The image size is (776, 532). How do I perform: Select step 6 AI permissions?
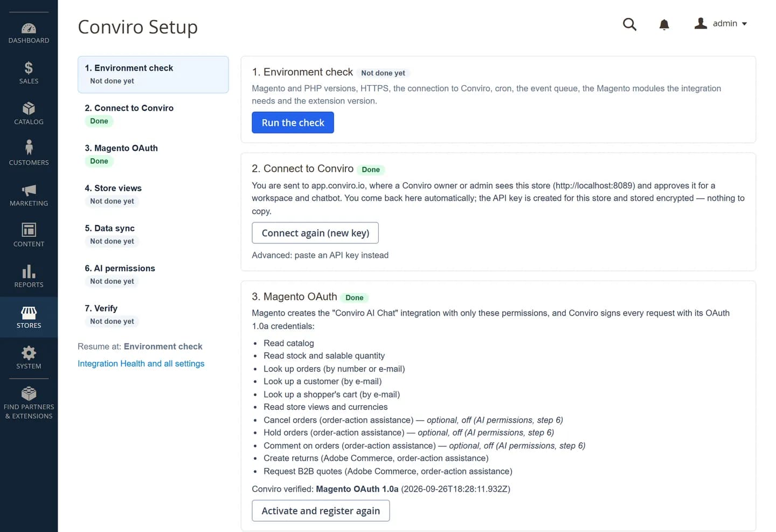point(153,275)
